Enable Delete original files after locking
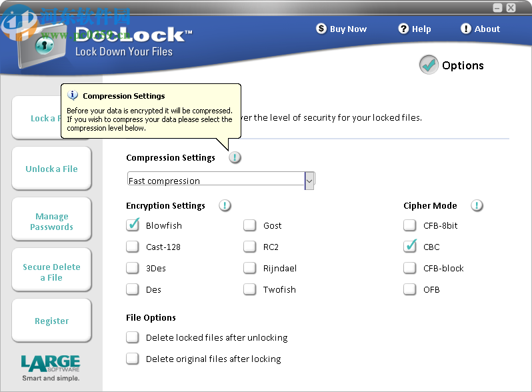This screenshot has height=392, width=532. [x=132, y=359]
